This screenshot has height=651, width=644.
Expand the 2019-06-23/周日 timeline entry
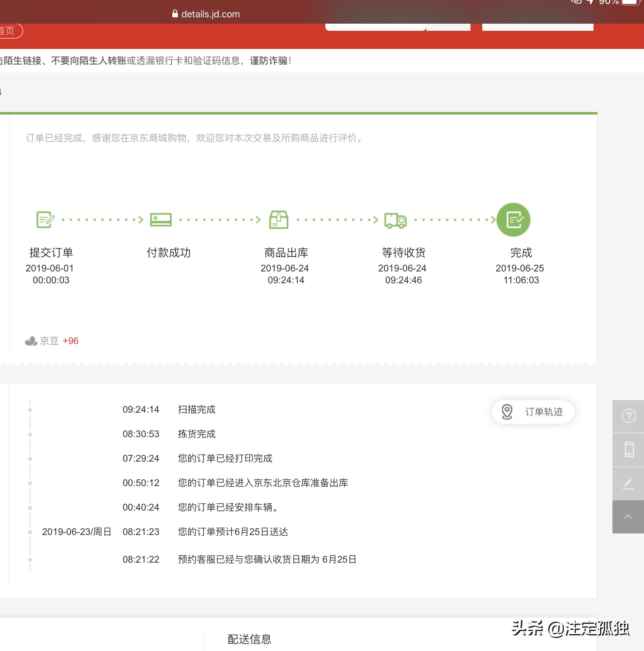click(x=77, y=531)
